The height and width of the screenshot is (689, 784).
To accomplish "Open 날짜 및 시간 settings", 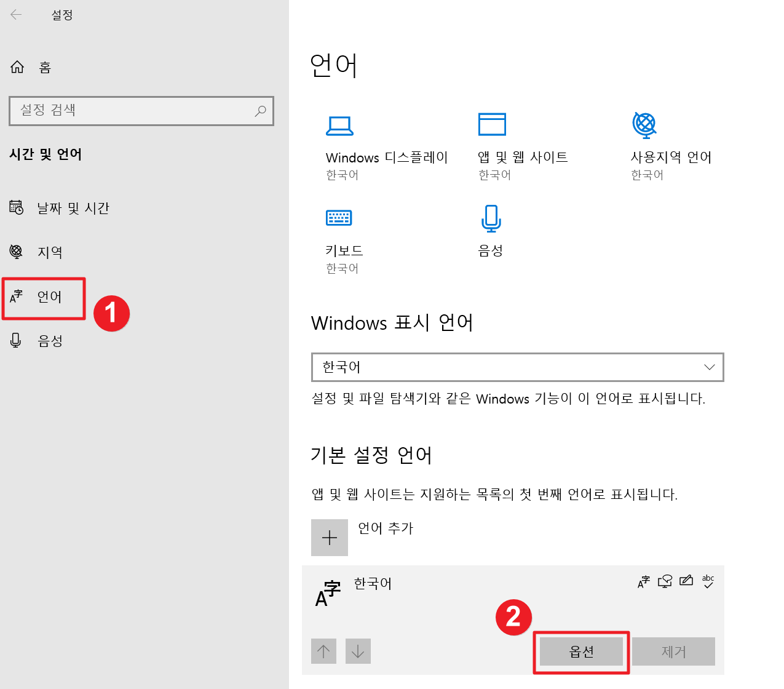I will [x=60, y=208].
